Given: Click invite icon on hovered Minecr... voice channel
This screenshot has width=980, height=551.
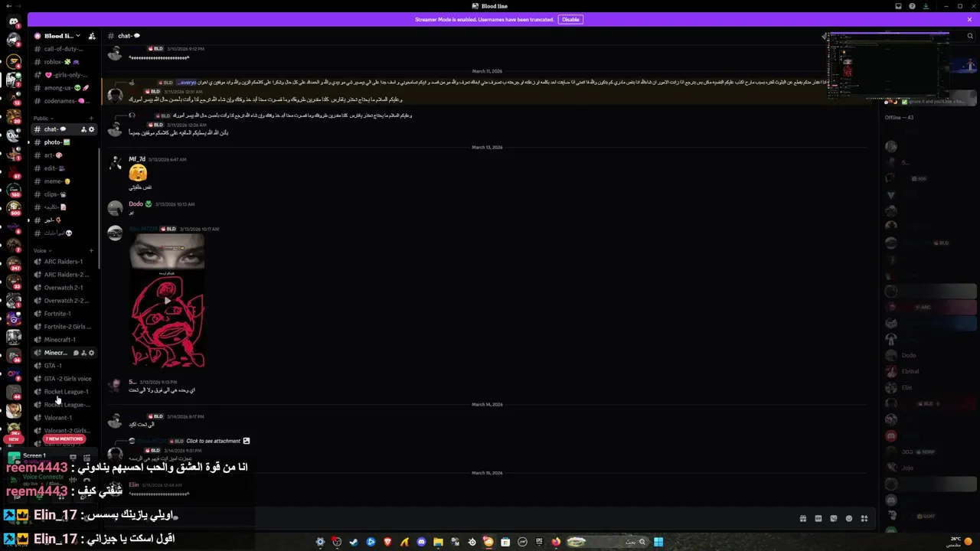Looking at the screenshot, I should 83,353.
